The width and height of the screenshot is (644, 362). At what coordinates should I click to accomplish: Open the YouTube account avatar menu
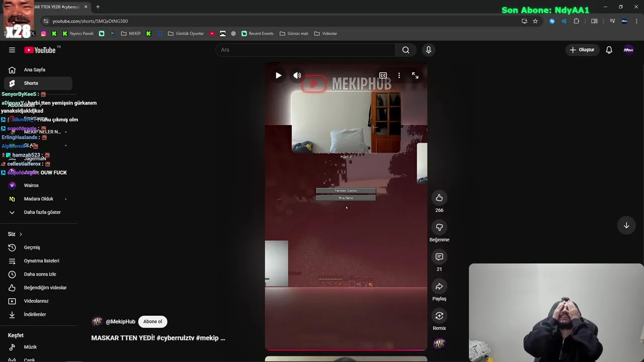628,50
